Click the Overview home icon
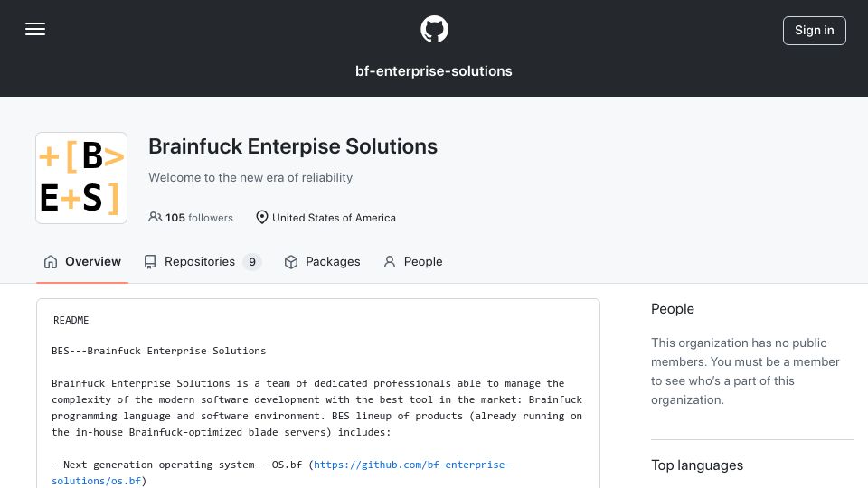The height and width of the screenshot is (488, 868). [x=51, y=262]
